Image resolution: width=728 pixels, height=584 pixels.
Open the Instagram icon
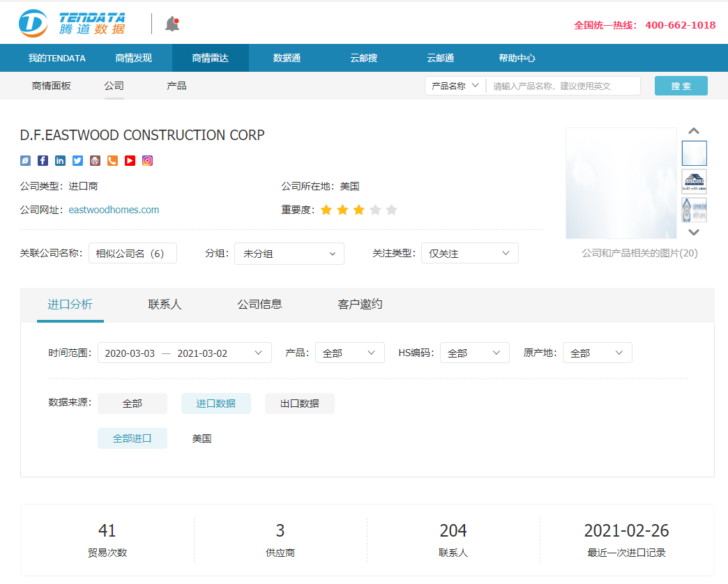tap(146, 160)
